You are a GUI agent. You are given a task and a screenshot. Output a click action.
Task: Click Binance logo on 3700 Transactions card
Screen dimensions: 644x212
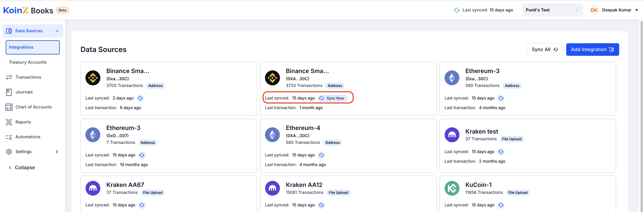(x=93, y=78)
